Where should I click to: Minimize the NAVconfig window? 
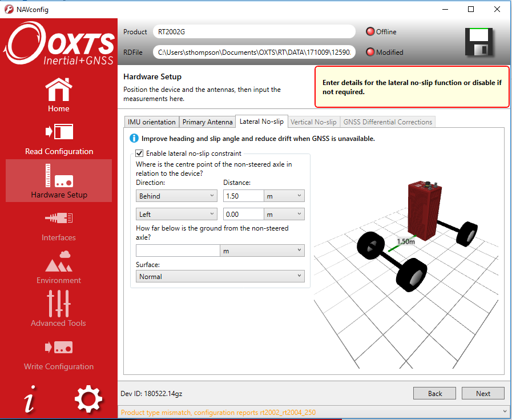tap(445, 9)
